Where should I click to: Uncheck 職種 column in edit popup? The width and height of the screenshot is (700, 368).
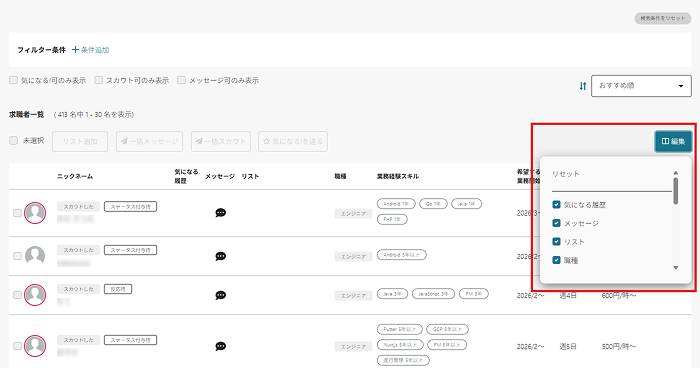pyautogui.click(x=556, y=260)
